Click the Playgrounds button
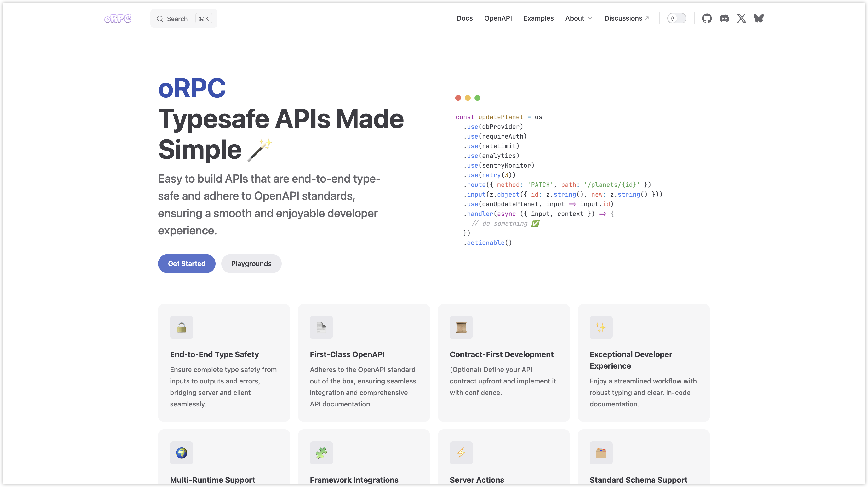 click(x=251, y=263)
